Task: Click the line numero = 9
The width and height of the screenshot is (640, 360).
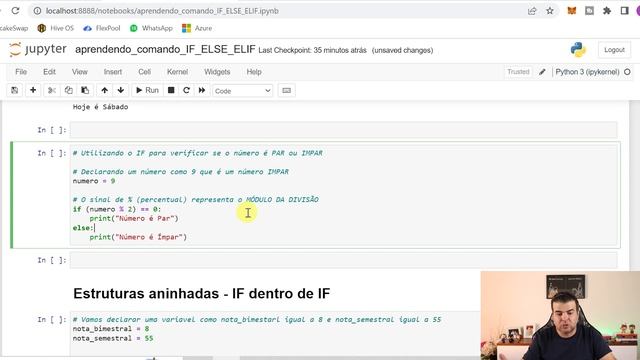Action: pos(94,181)
